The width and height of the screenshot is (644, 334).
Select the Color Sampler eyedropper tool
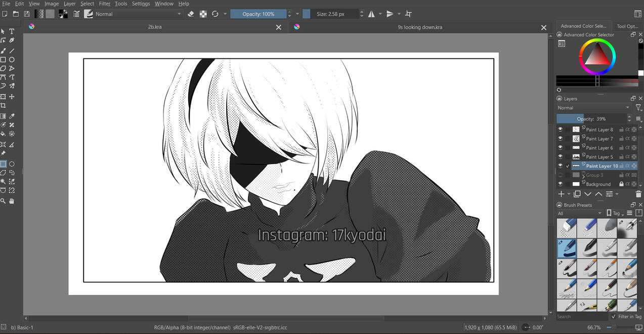12,116
